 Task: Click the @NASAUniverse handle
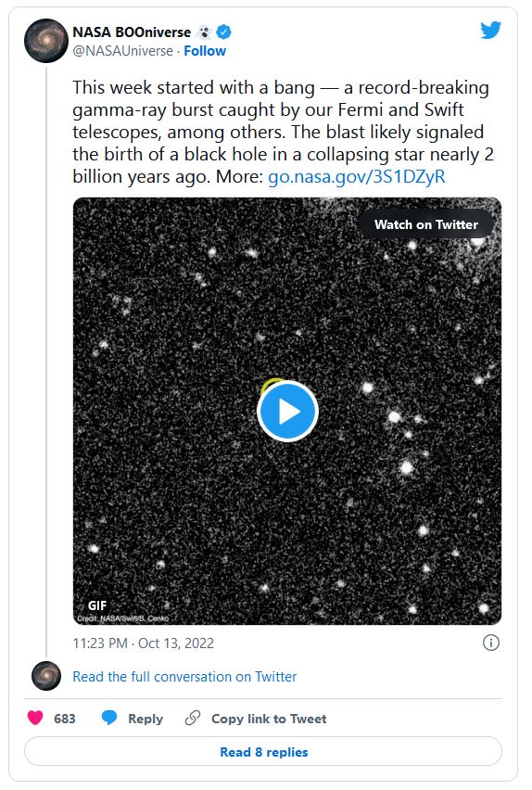click(123, 51)
